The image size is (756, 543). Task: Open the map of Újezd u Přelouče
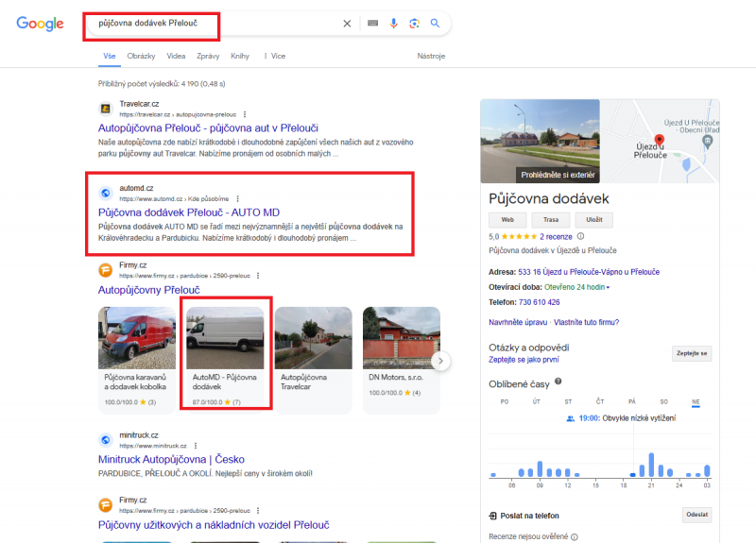660,141
